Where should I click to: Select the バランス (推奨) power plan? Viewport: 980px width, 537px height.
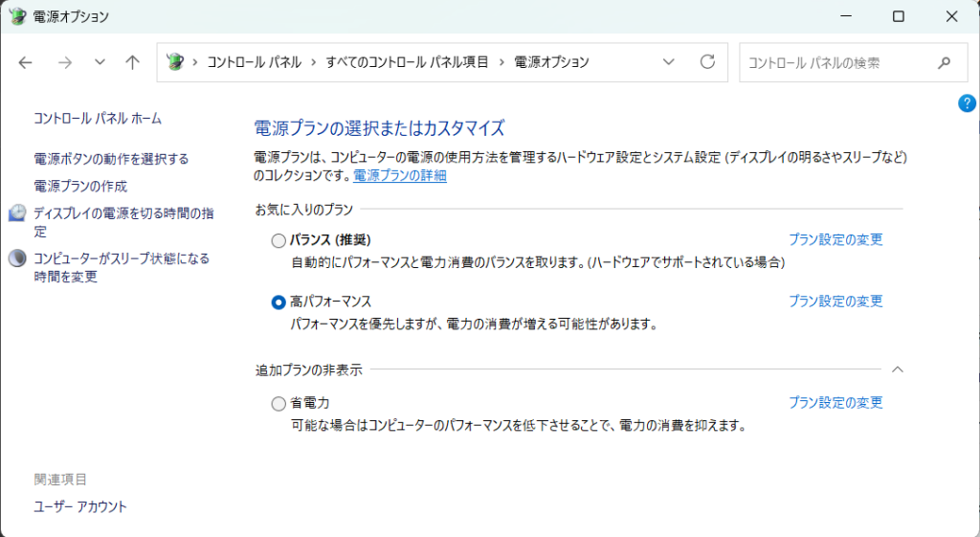click(278, 240)
